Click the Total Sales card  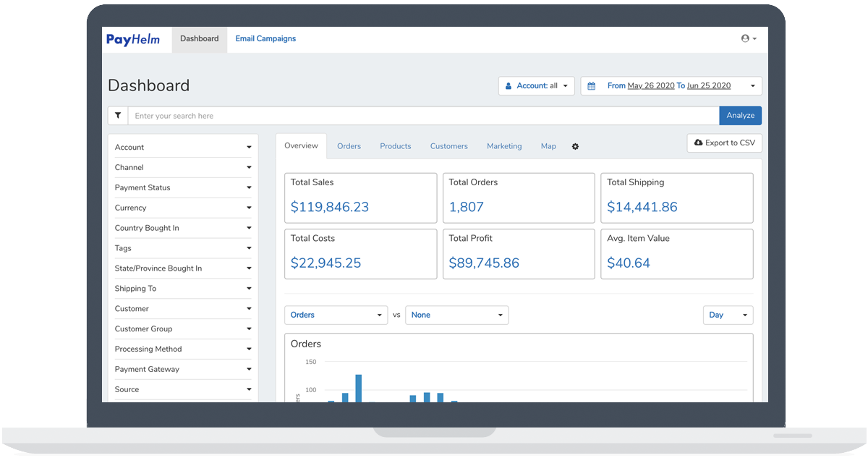[361, 198]
